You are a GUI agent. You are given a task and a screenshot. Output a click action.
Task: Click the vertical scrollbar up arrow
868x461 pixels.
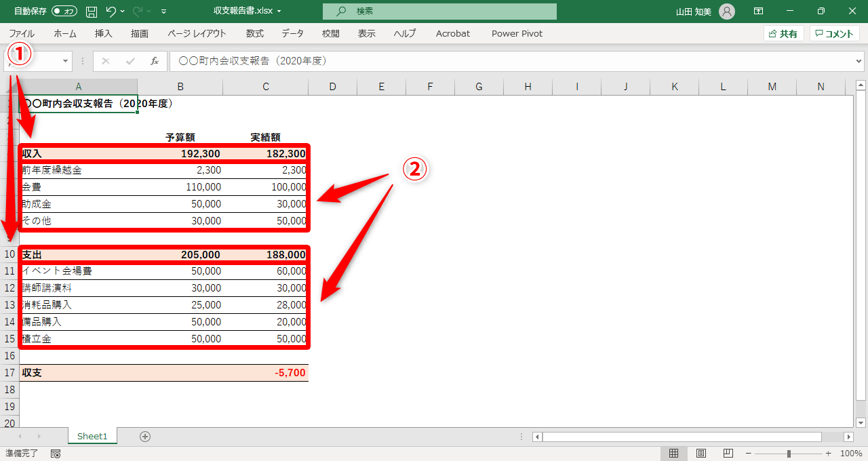[x=861, y=85]
